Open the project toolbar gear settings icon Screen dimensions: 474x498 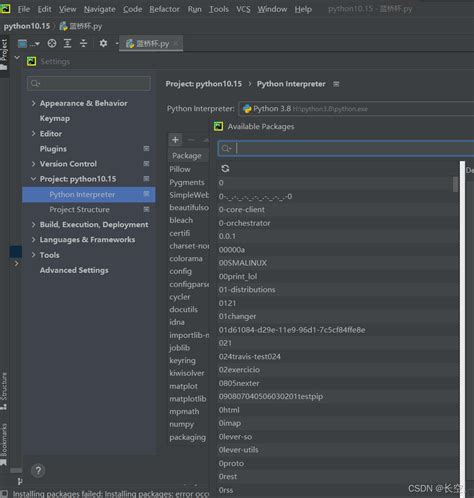pos(103,43)
